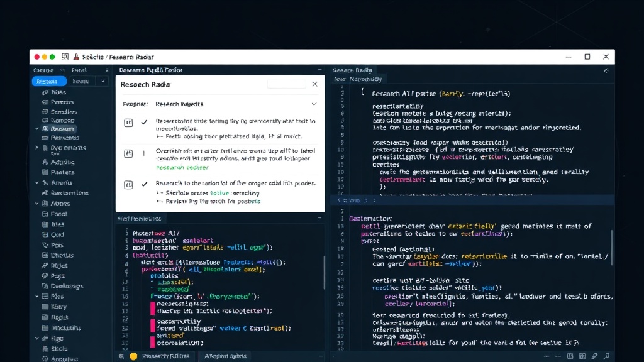Click the icon beside sidebar item 'Btrjet'
The width and height of the screenshot is (644, 362).
click(45, 266)
